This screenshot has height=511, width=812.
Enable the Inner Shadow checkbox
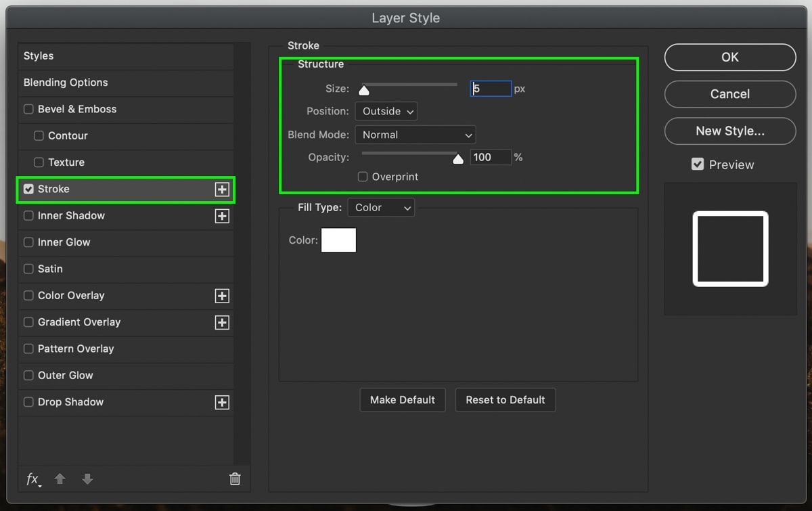click(x=28, y=215)
